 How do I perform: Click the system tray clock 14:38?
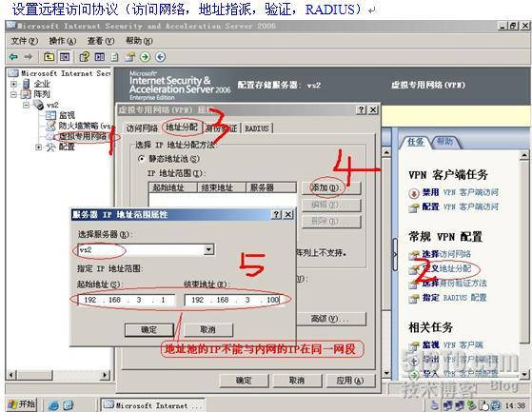pyautogui.click(x=515, y=405)
